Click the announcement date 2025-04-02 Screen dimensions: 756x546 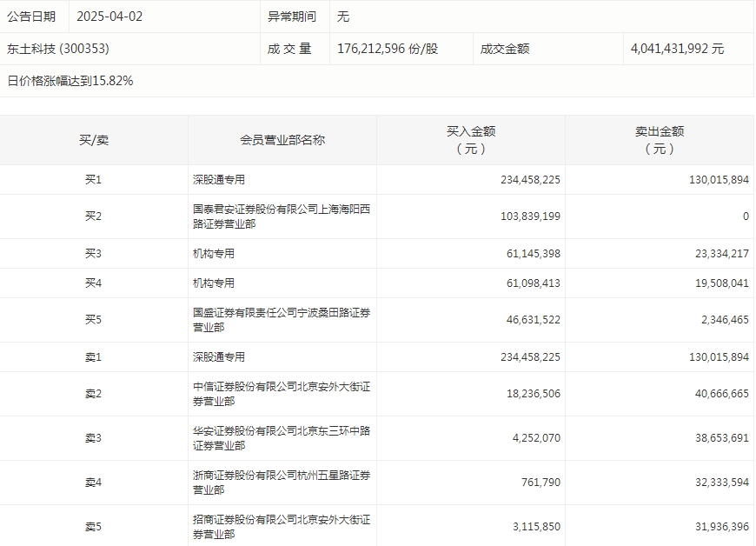[x=109, y=17]
